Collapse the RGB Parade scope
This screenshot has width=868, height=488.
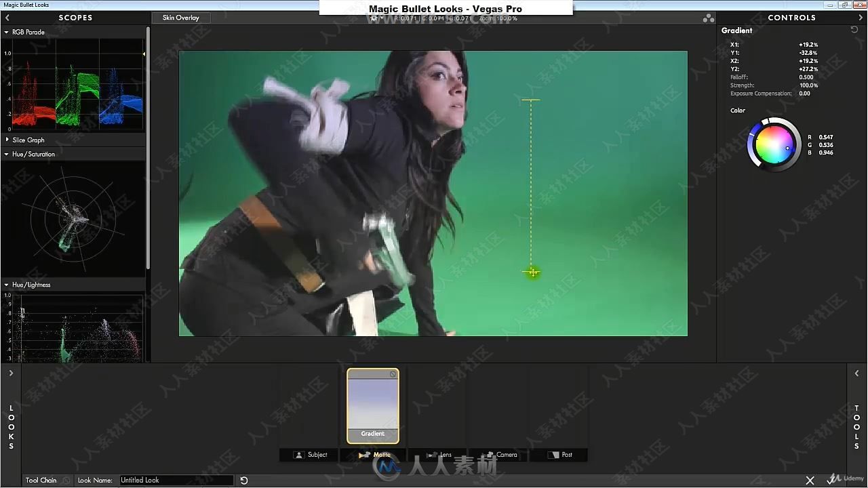pos(7,33)
